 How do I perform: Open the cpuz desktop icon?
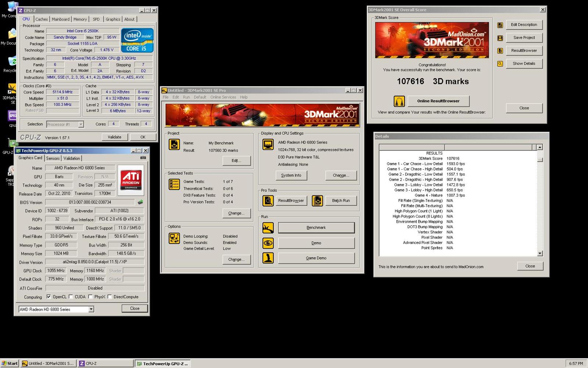click(12, 118)
